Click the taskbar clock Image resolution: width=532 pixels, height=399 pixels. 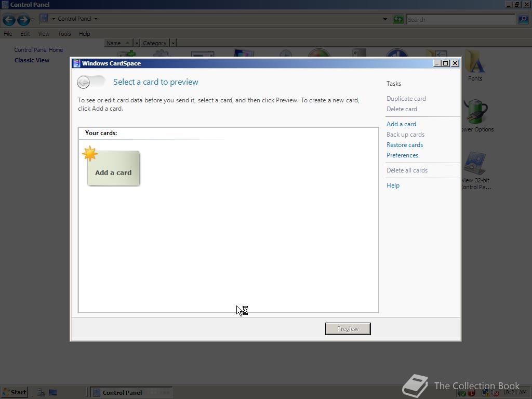point(515,392)
